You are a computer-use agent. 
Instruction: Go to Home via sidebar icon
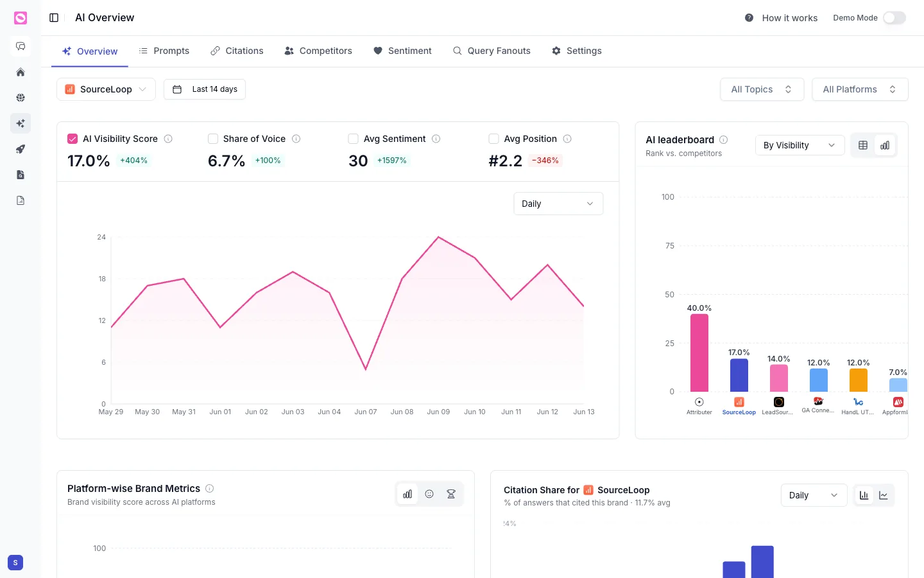click(x=21, y=72)
